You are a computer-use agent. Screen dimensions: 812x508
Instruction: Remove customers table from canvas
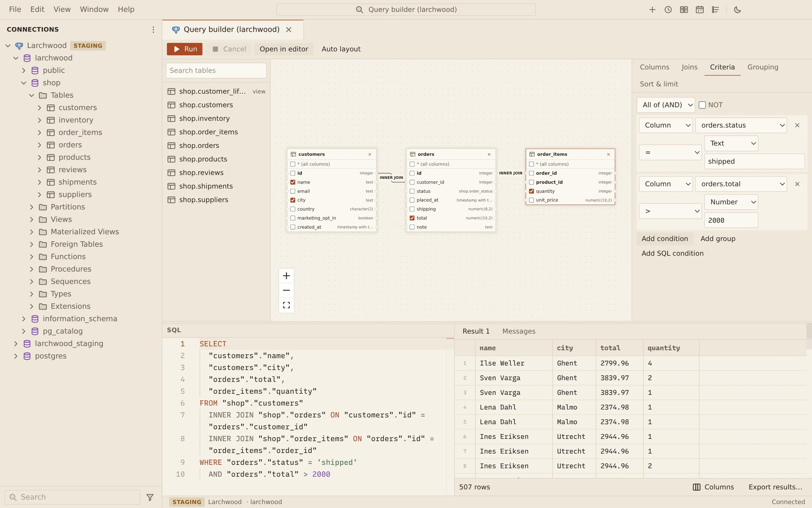pos(370,154)
